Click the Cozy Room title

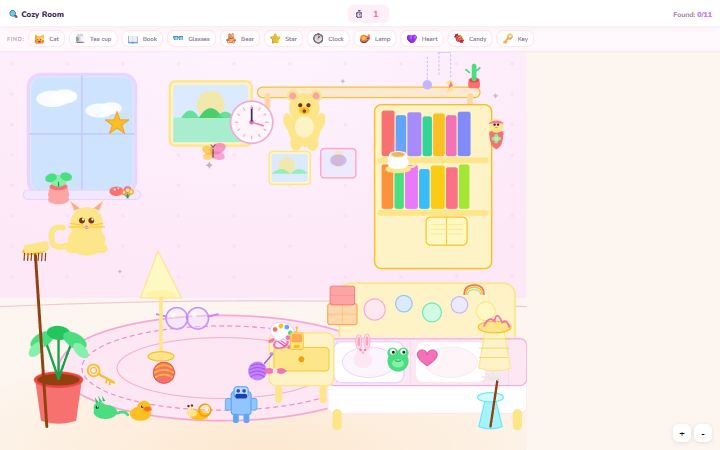coord(42,14)
